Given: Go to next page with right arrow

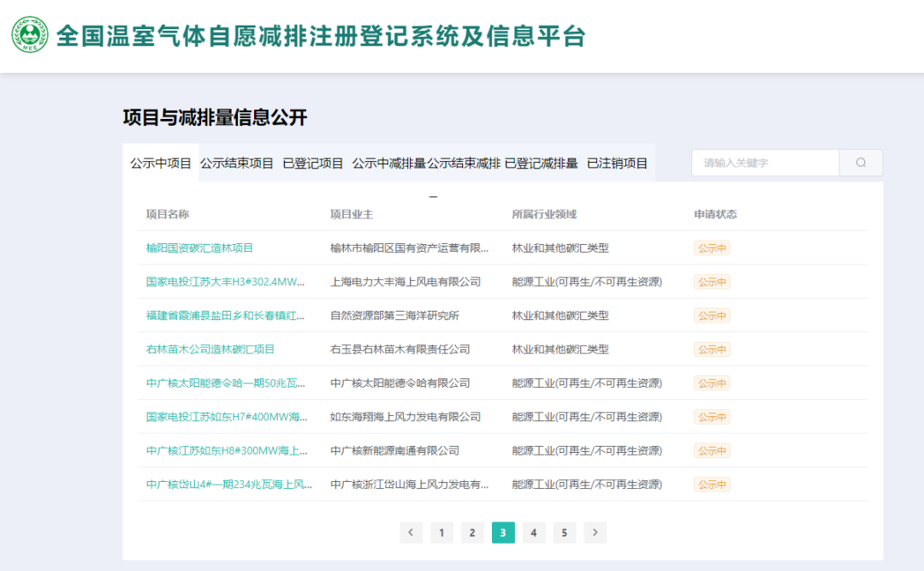Looking at the screenshot, I should [x=595, y=532].
